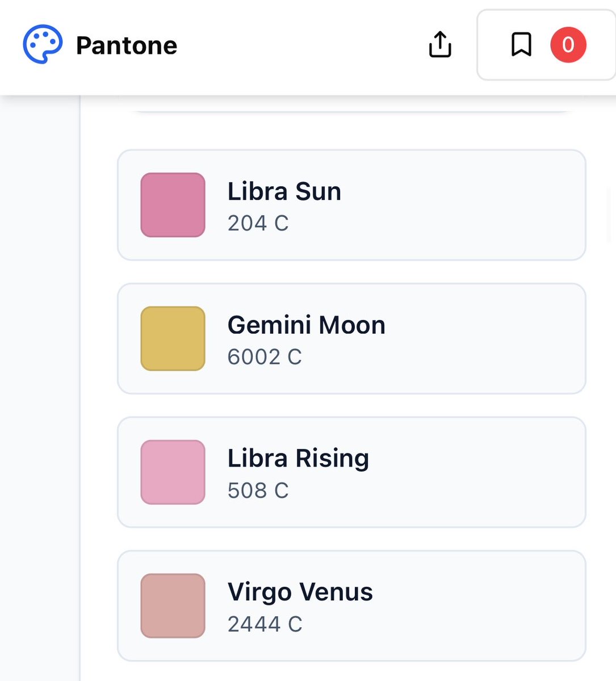Click the Pantone palette logo icon
Viewport: 616px width, 681px height.
pyautogui.click(x=43, y=44)
